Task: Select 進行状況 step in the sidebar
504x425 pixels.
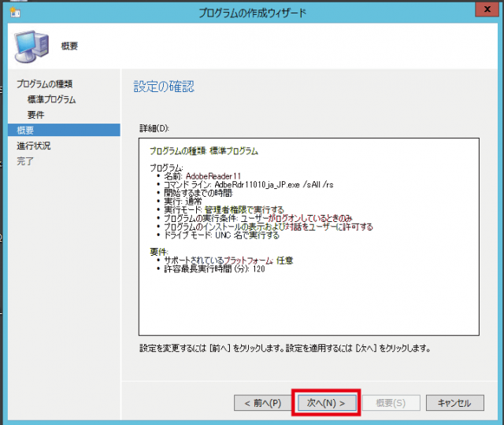Action: pyautogui.click(x=34, y=146)
